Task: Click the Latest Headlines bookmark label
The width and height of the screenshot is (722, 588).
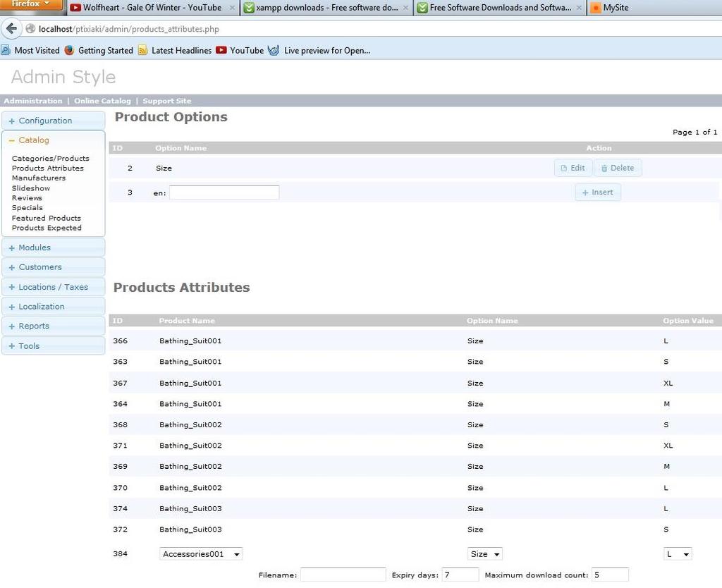Action: pyautogui.click(x=181, y=51)
